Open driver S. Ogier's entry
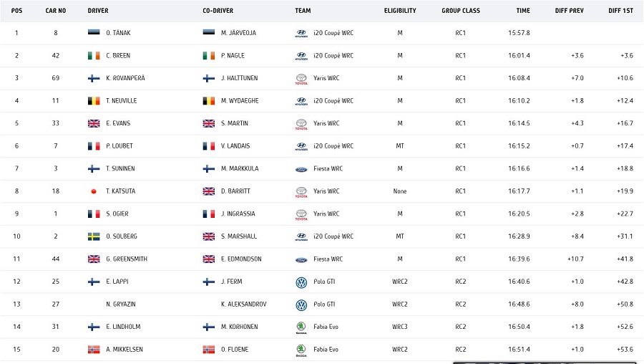Viewport: 644px width, 364px height. tap(117, 214)
